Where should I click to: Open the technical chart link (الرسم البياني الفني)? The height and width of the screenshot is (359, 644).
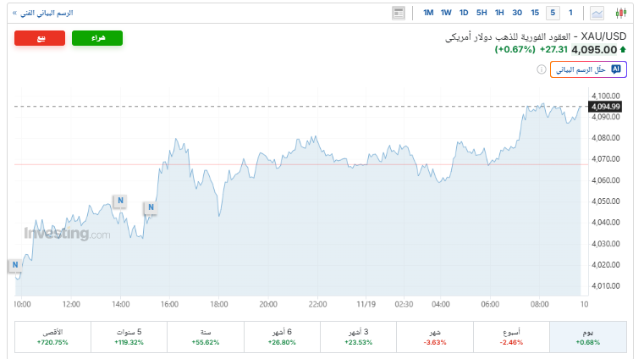click(x=42, y=13)
